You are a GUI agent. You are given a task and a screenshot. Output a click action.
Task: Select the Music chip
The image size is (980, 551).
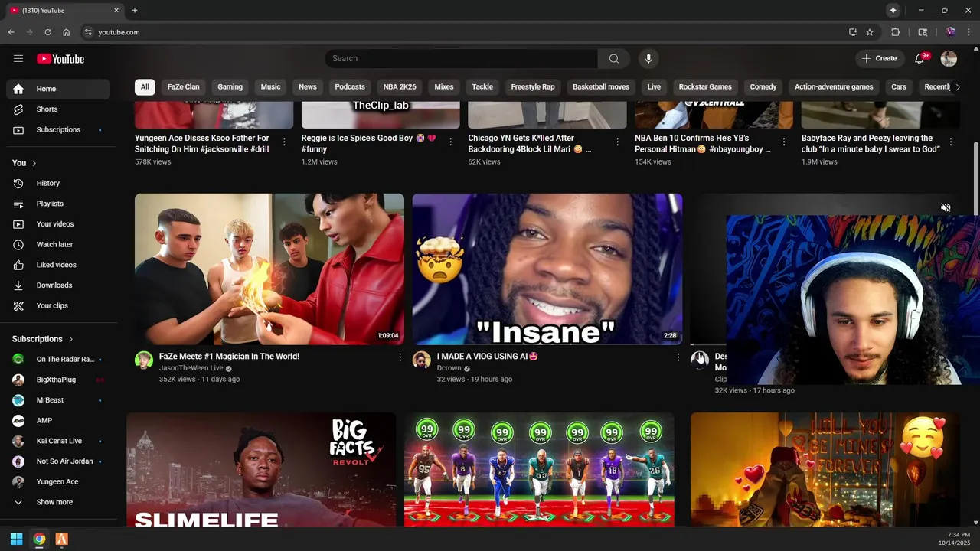pos(271,87)
